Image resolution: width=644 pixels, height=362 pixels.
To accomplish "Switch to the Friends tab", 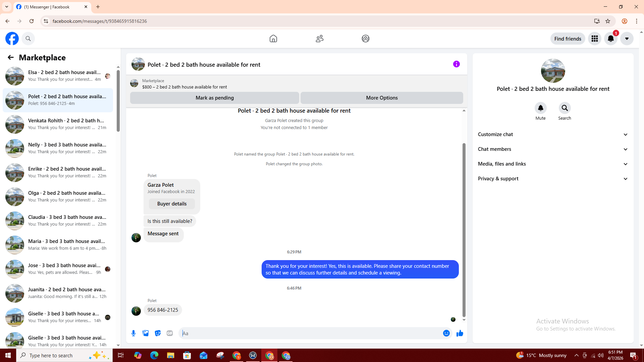I will 319,39.
